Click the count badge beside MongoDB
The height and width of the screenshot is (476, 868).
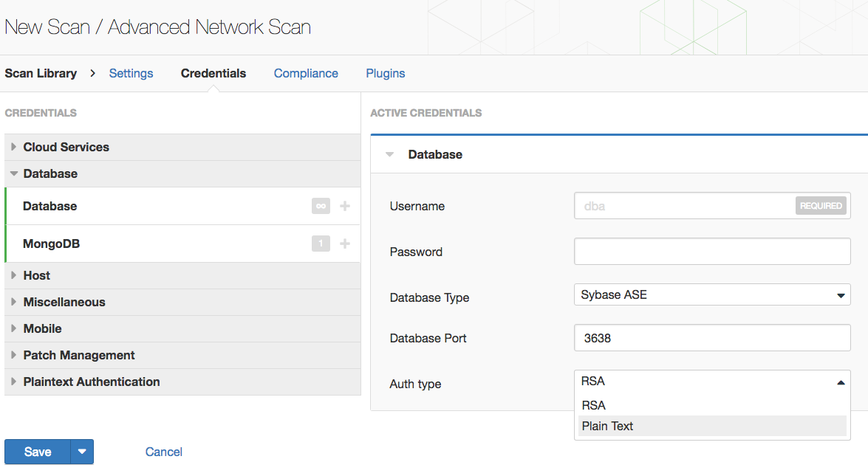tap(321, 244)
